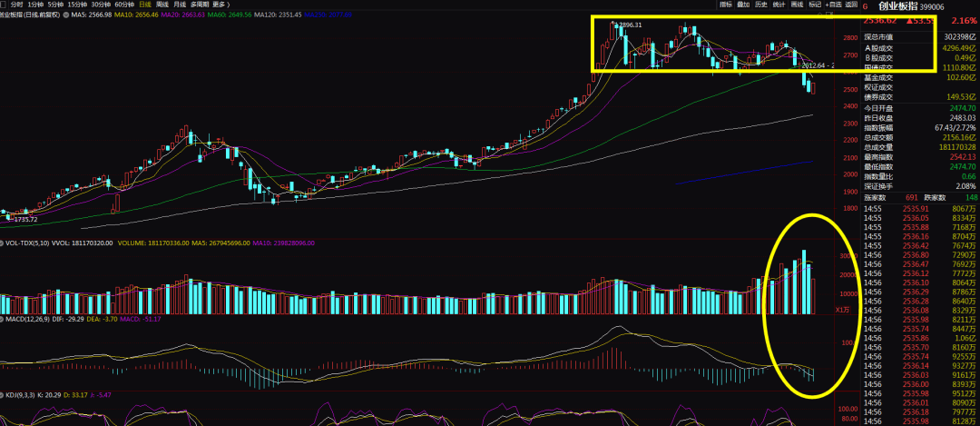980x426 pixels.
Task: Click the X1万 volume unit label
Action: (843, 310)
